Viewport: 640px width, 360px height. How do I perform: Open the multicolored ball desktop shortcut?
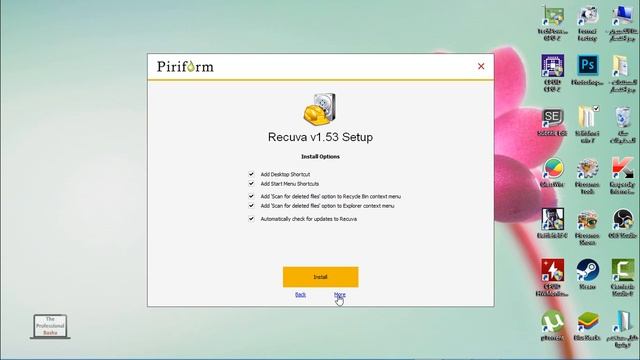pos(552,172)
